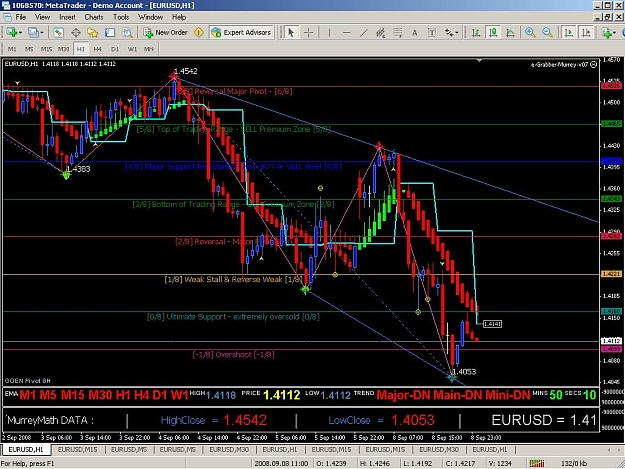The image size is (625, 469).
Task: Expand the arrows objects dropdown
Action: click(x=457, y=33)
